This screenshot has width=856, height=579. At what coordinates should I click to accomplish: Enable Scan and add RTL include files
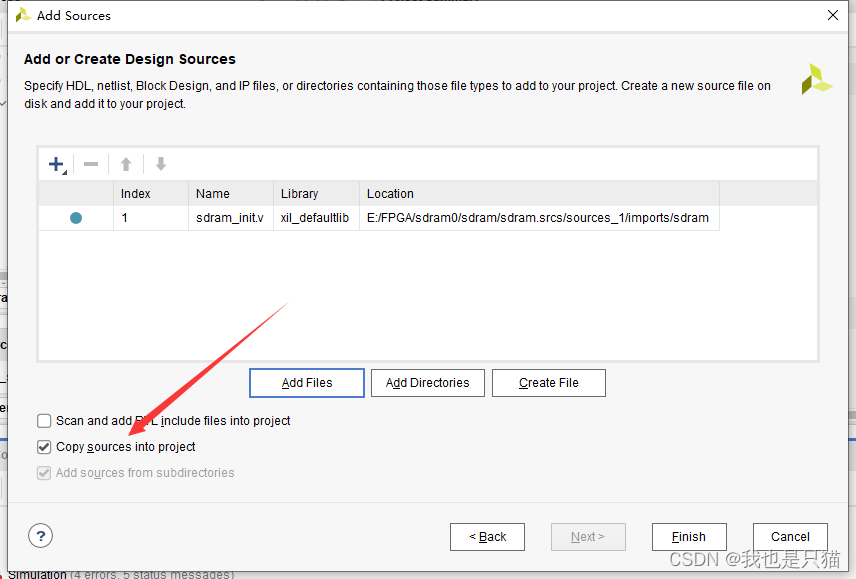(x=44, y=421)
